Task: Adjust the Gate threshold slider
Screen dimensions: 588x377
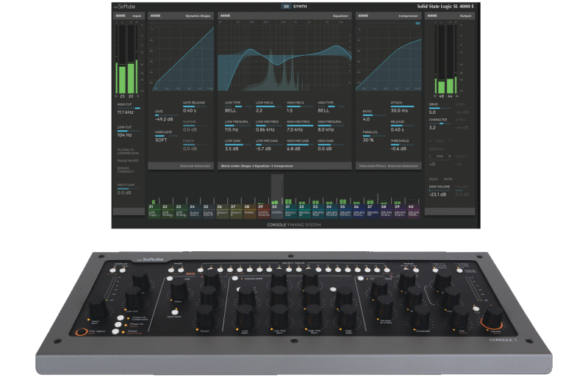Action: coord(167,115)
